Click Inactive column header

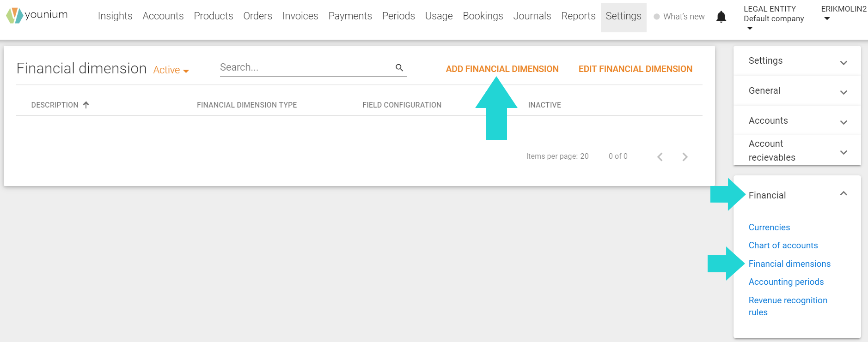tap(544, 105)
